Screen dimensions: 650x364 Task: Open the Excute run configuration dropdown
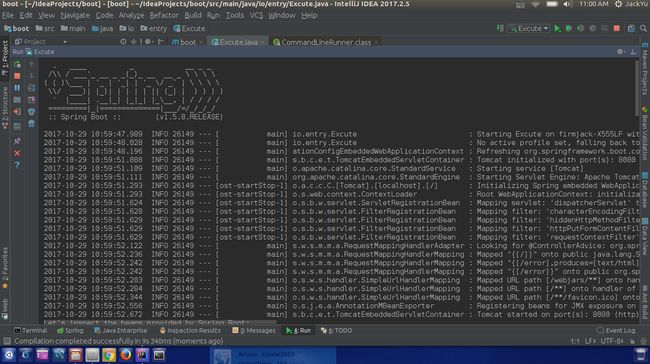click(x=529, y=28)
